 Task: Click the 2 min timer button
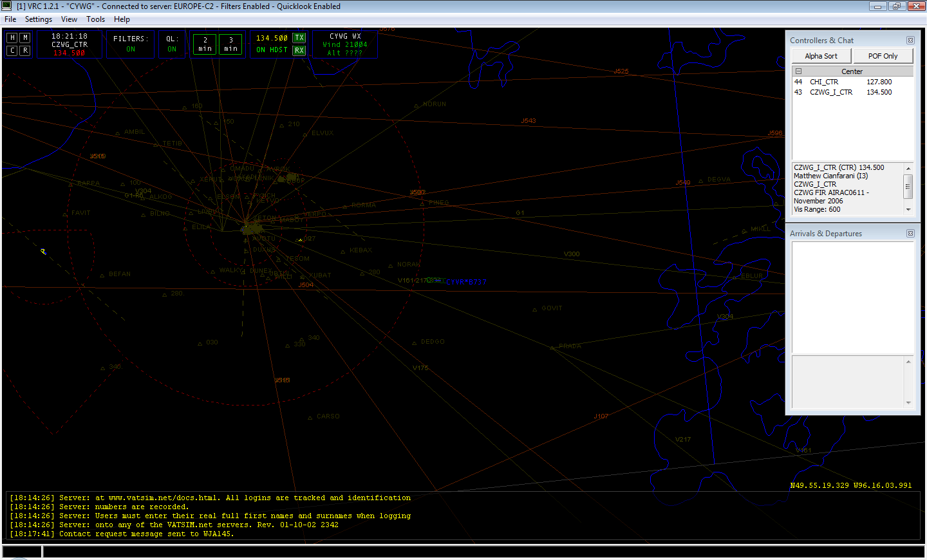[205, 44]
